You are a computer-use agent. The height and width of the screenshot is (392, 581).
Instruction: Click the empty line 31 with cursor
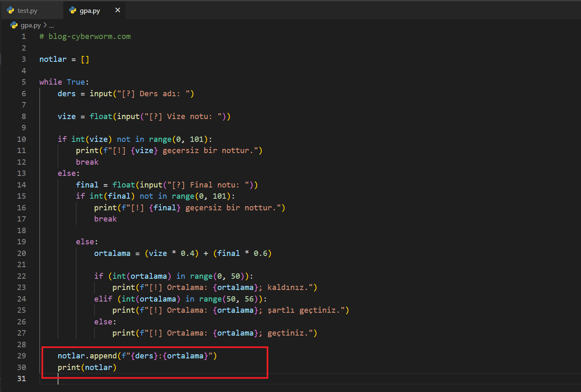[x=166, y=379]
